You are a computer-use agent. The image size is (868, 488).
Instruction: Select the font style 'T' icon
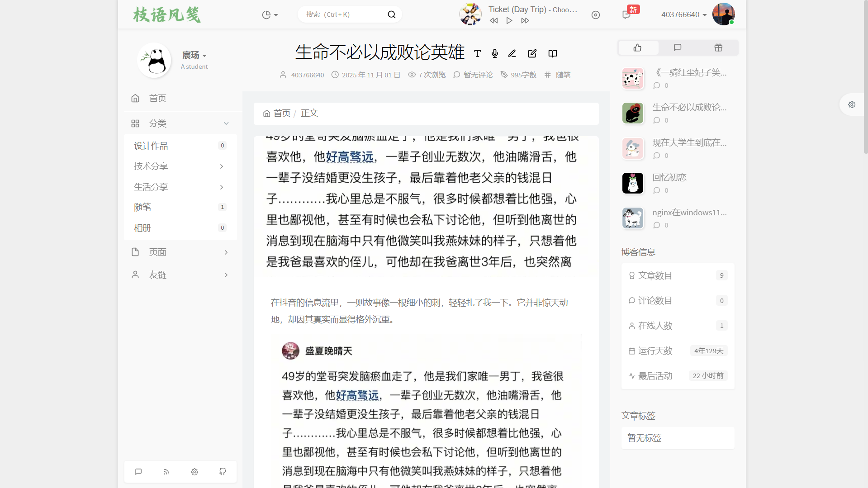click(x=477, y=53)
